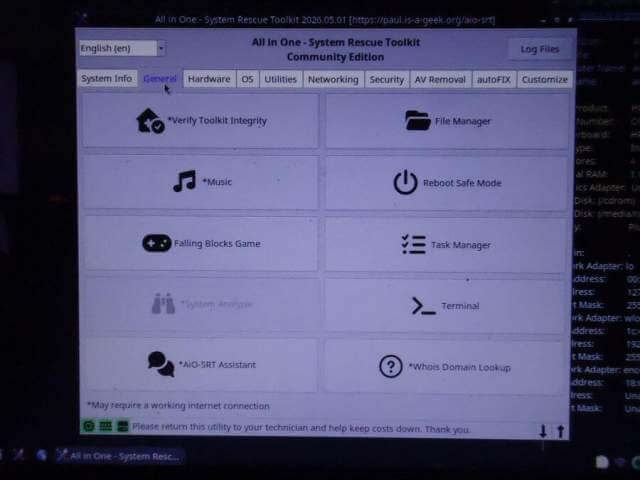
Task: Click the first green circular status icon
Action: tap(89, 427)
